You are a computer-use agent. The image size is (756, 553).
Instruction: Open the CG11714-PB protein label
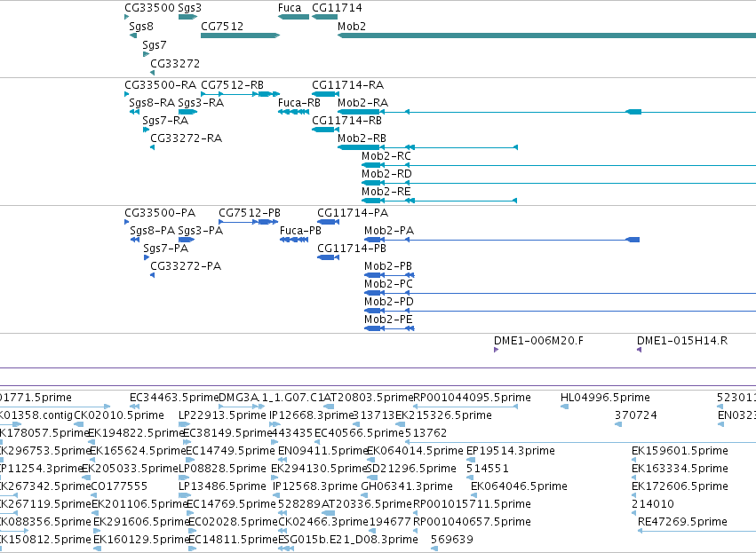coord(352,249)
